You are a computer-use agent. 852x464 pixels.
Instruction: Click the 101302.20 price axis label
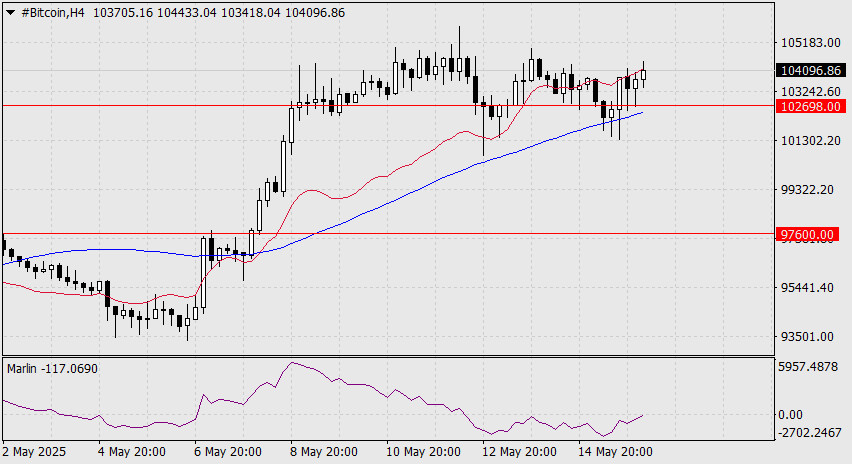[x=811, y=141]
